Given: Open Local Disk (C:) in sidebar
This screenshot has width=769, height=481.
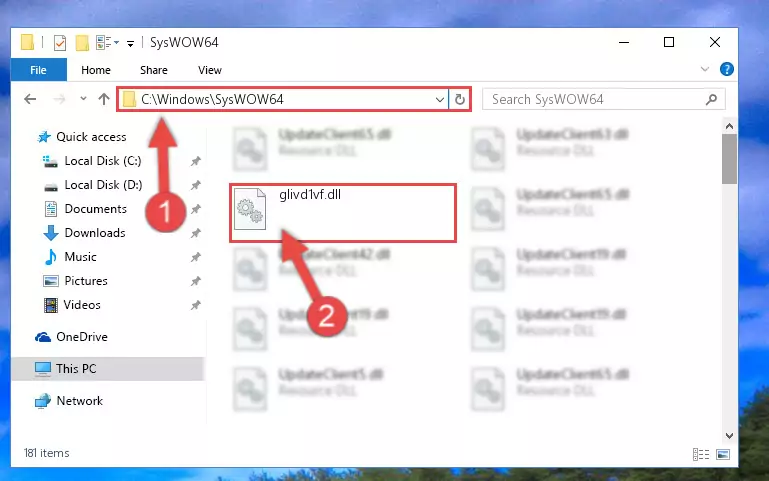Looking at the screenshot, I should 103,161.
